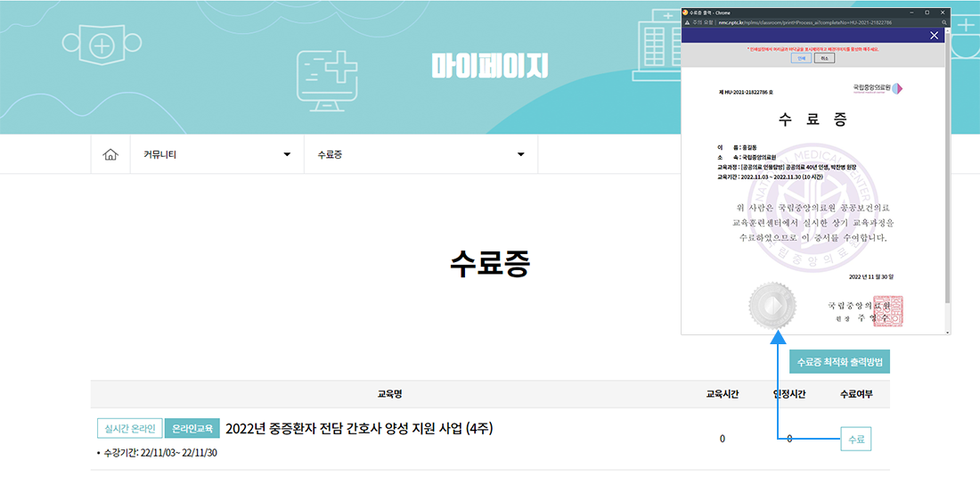The width and height of the screenshot is (980, 486).
Task: Click the 실시간 온라인 tag
Action: coord(130,428)
